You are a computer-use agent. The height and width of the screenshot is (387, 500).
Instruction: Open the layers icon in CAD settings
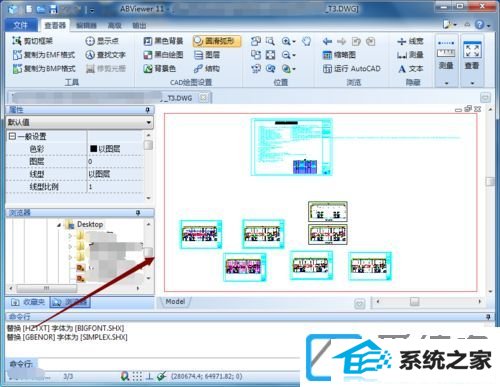point(199,55)
